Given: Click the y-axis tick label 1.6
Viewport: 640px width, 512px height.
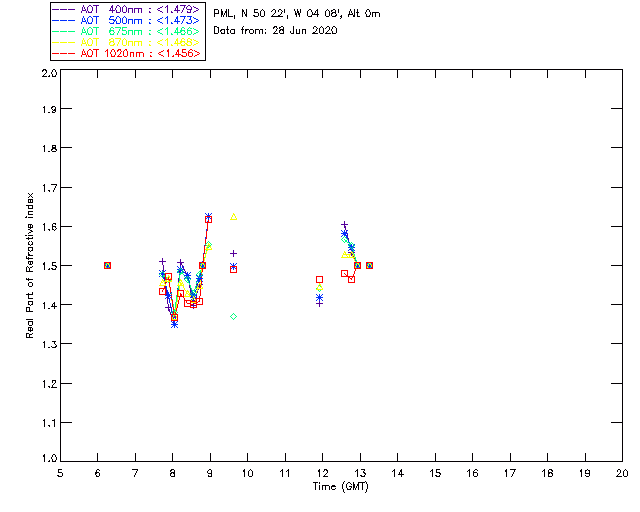Looking at the screenshot, I should tap(49, 227).
